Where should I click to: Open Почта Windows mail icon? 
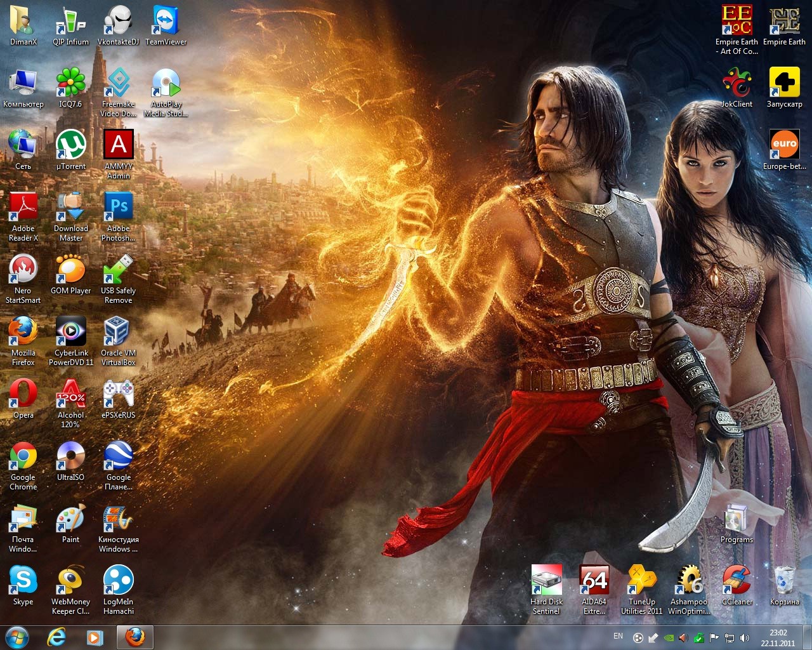point(23,528)
